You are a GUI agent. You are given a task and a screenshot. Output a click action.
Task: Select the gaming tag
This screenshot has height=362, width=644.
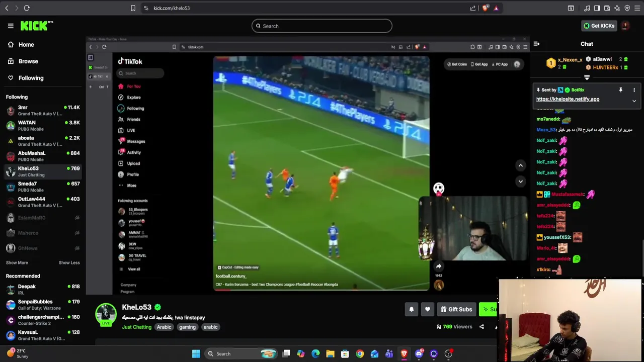[x=187, y=327]
